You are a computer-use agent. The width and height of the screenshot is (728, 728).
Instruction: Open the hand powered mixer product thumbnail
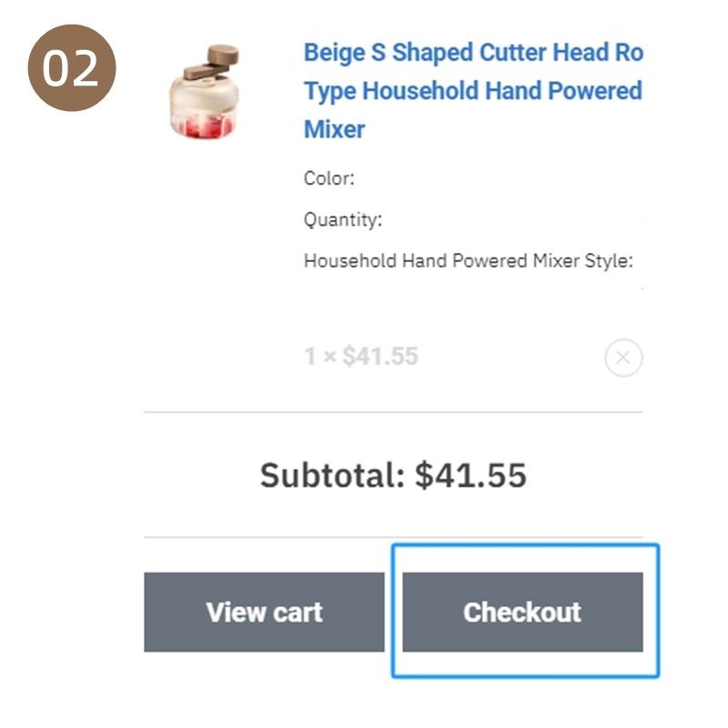click(x=204, y=92)
